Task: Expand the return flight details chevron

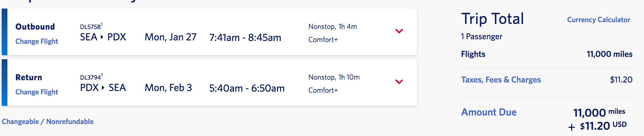Action: click(399, 82)
